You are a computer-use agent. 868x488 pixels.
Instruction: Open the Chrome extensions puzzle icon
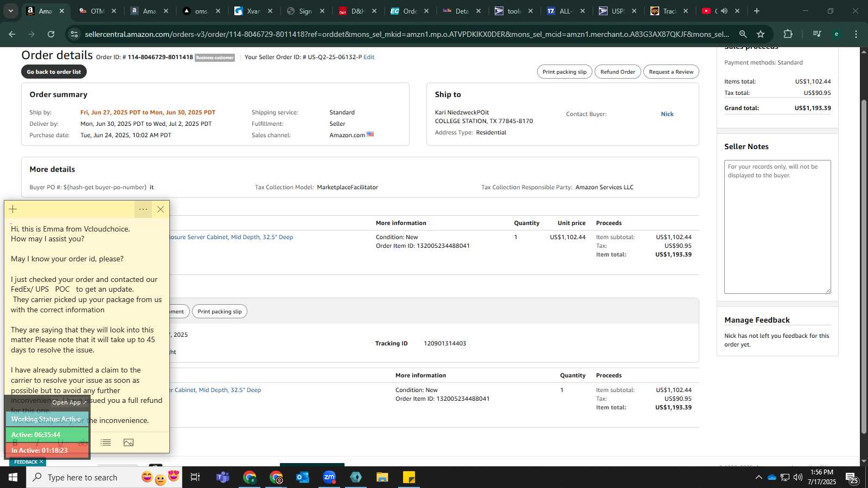tap(788, 34)
